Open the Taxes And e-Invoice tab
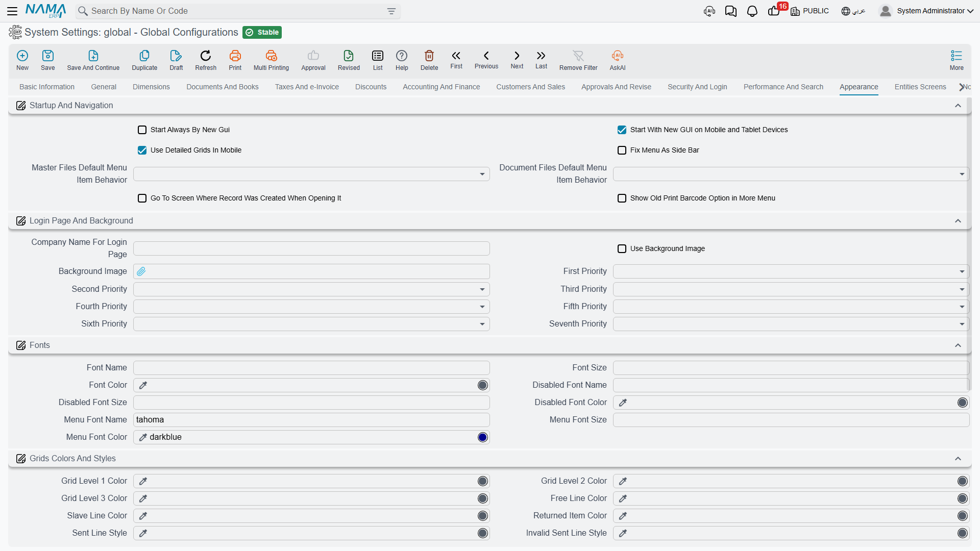The height and width of the screenshot is (551, 980). pos(307,87)
